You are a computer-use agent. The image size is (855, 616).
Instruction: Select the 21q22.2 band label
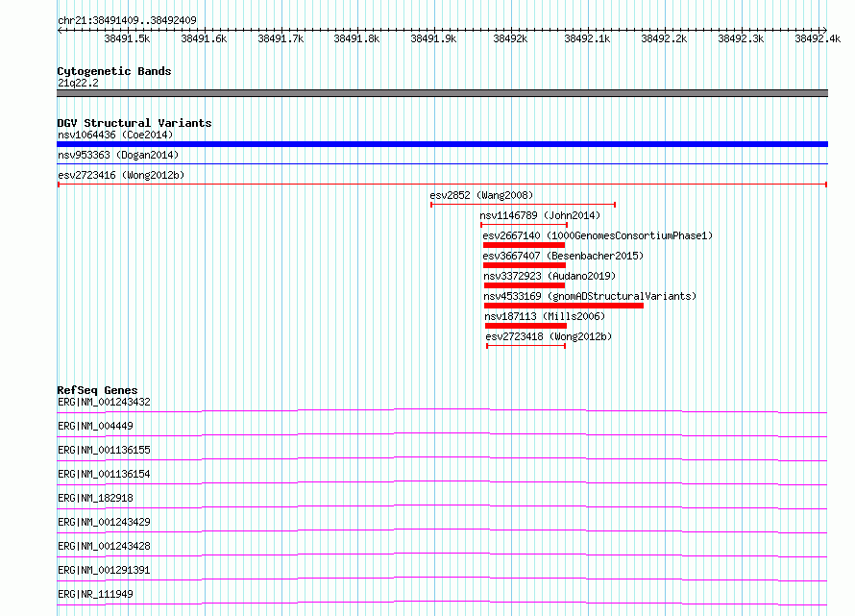click(x=78, y=83)
